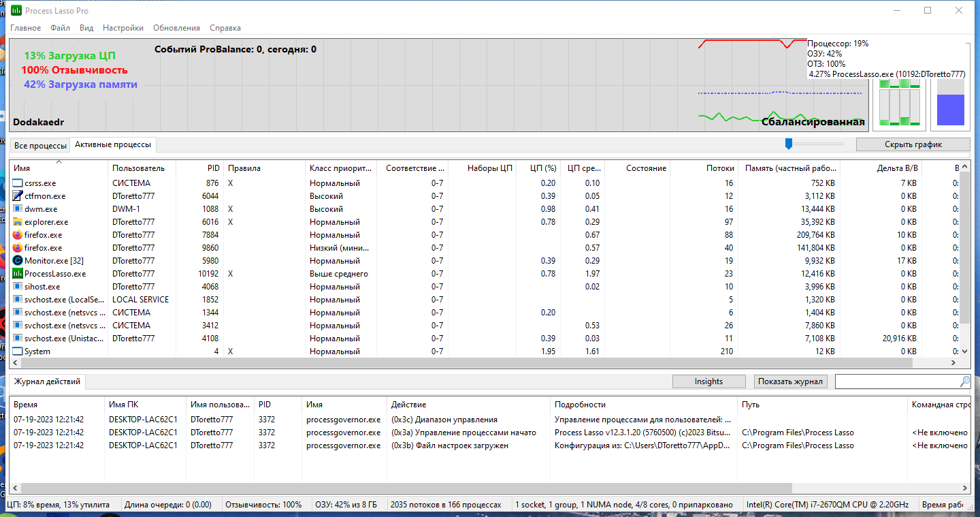Screen dimensions: 980x517
Task: Sort log by the Время column header
Action: 56,405
